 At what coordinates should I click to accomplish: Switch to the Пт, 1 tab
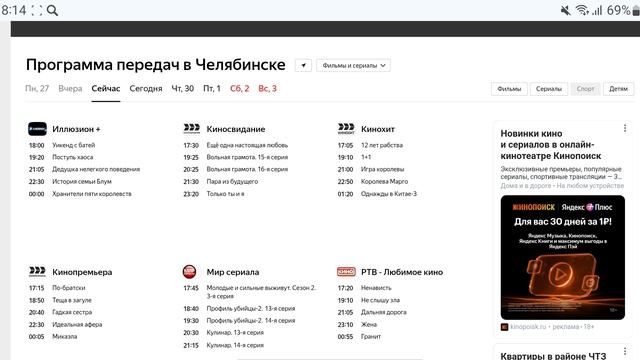click(212, 89)
